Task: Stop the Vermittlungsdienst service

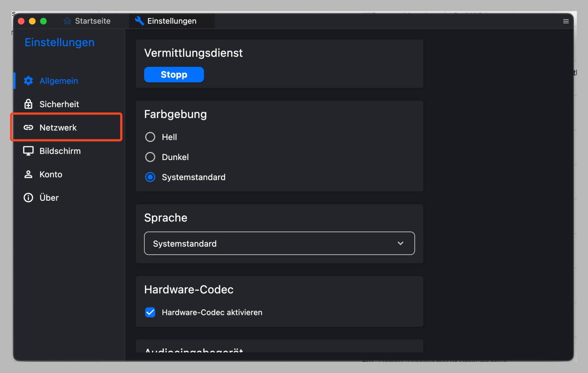Action: [x=174, y=75]
